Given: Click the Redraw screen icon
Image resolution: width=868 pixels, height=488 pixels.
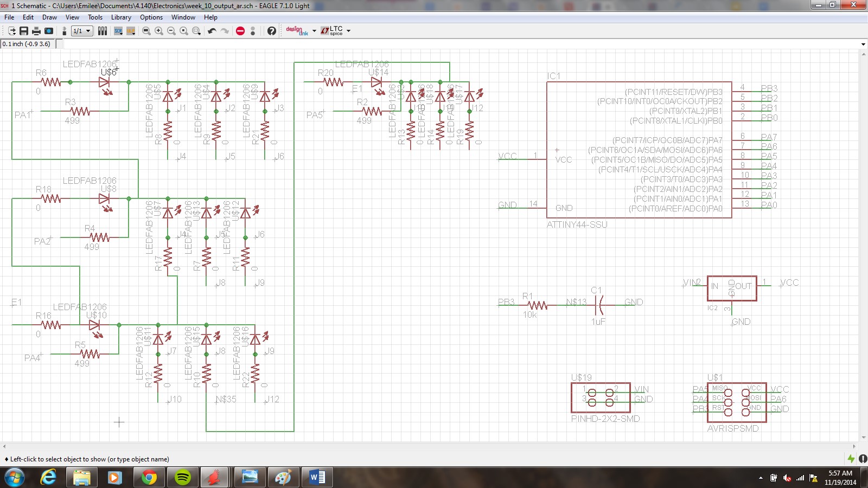Looking at the screenshot, I should click(184, 31).
